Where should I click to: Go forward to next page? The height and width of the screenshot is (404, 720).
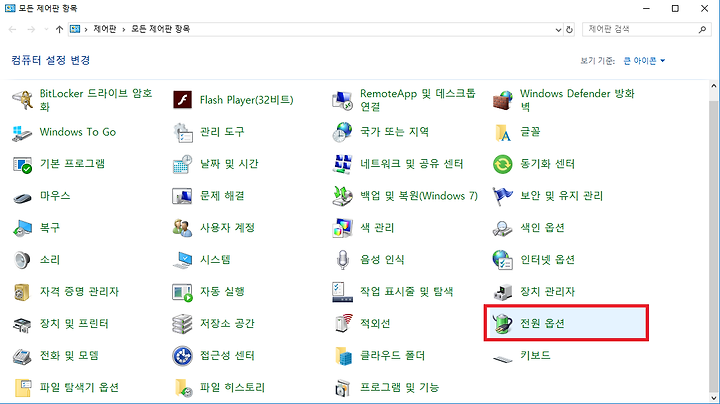[x=31, y=29]
